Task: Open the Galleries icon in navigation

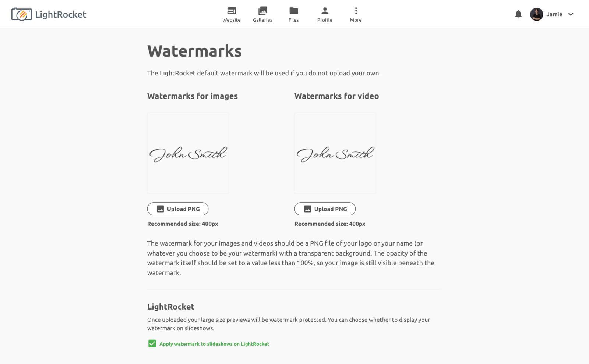Action: point(262,11)
